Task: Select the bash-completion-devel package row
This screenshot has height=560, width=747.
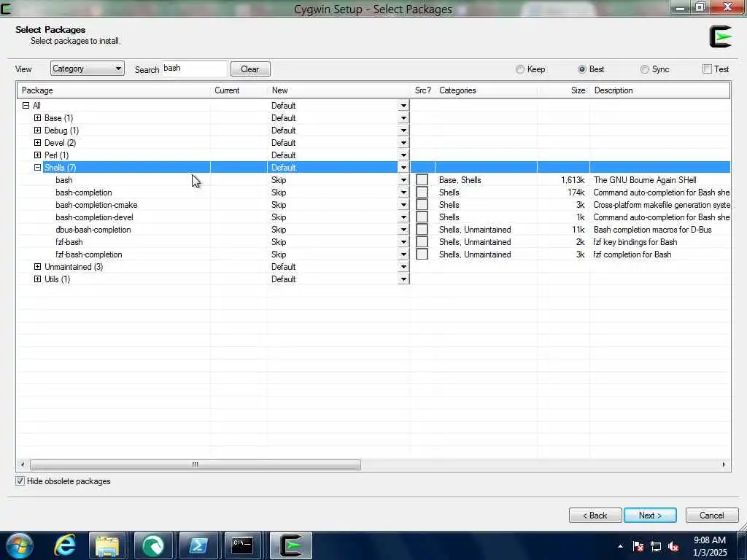Action: [x=373, y=217]
